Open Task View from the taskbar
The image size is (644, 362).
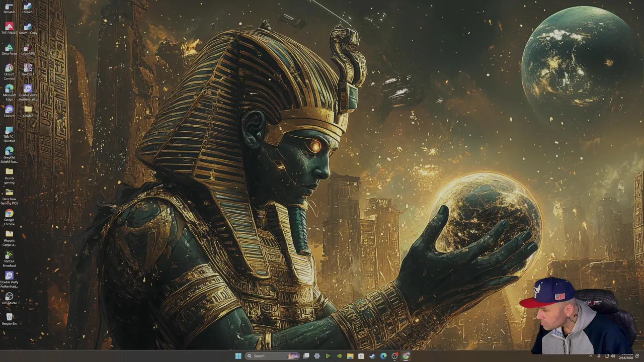pyautogui.click(x=306, y=356)
